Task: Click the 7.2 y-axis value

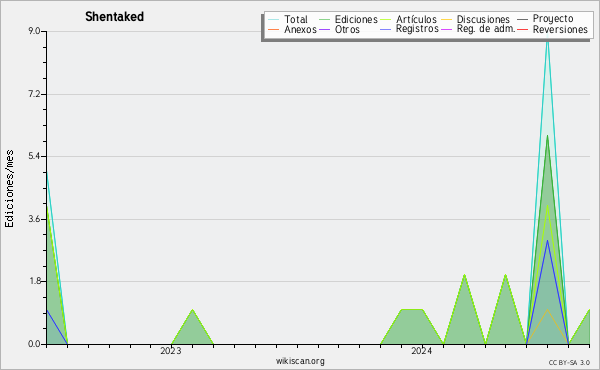Action: [x=34, y=94]
